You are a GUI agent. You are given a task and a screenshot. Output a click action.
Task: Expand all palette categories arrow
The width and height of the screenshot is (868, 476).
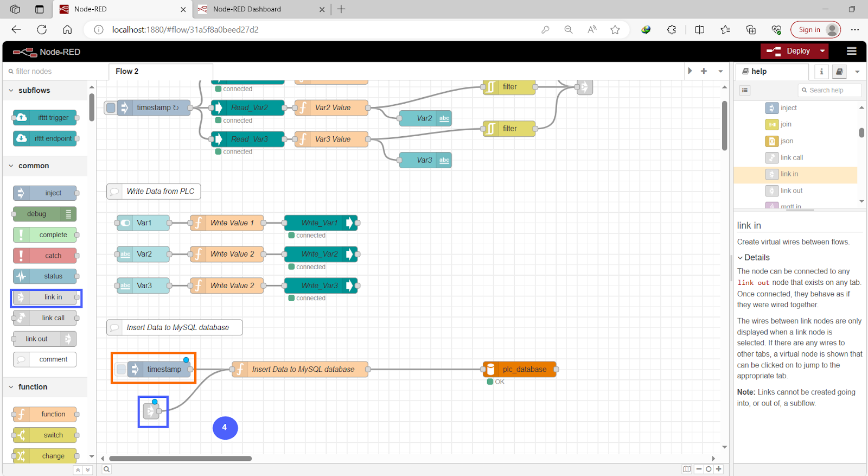coord(88,470)
